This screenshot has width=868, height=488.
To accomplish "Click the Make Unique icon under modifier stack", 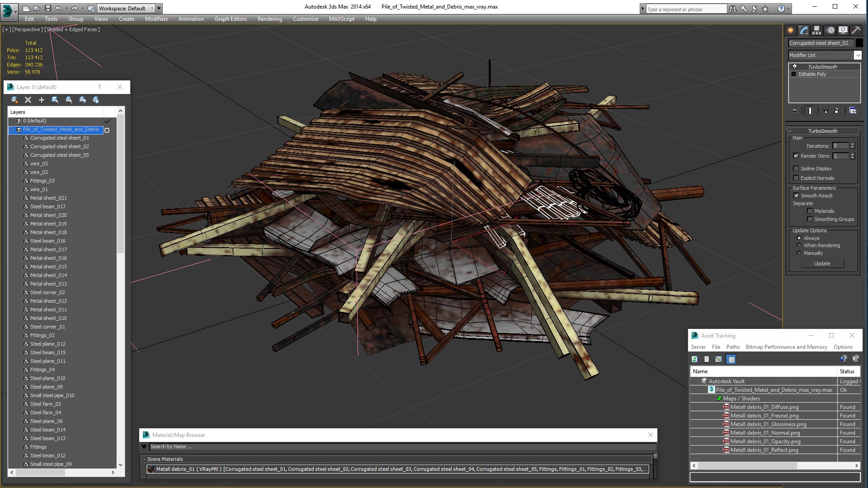I will [x=825, y=111].
